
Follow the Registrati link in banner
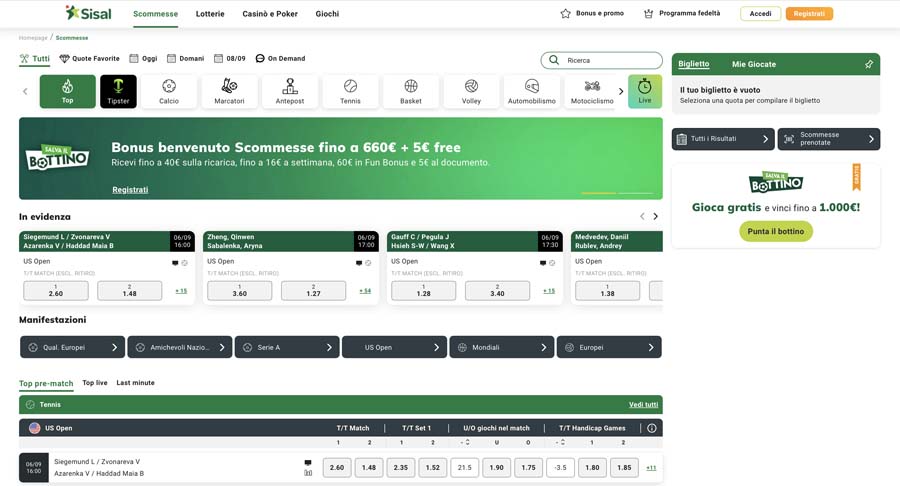coord(130,190)
